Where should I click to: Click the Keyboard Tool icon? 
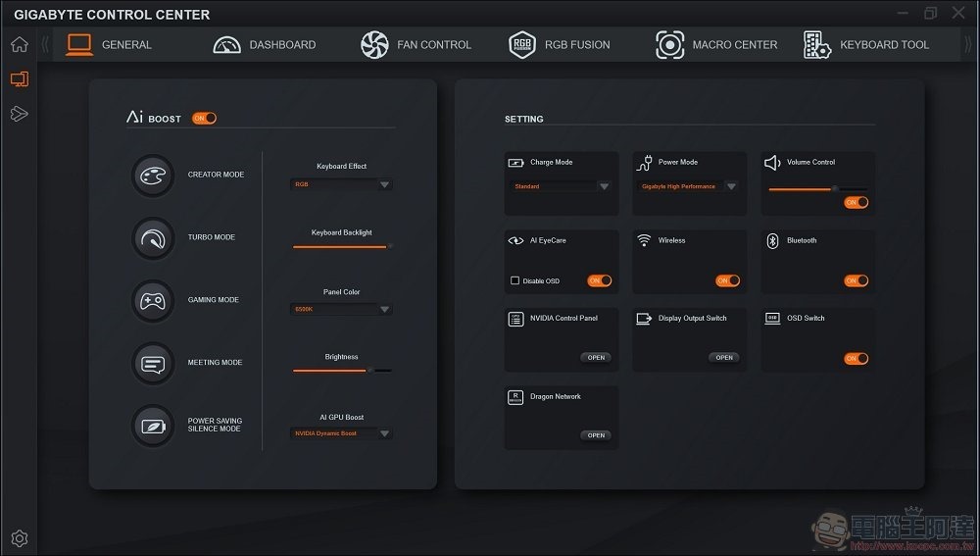[x=817, y=44]
